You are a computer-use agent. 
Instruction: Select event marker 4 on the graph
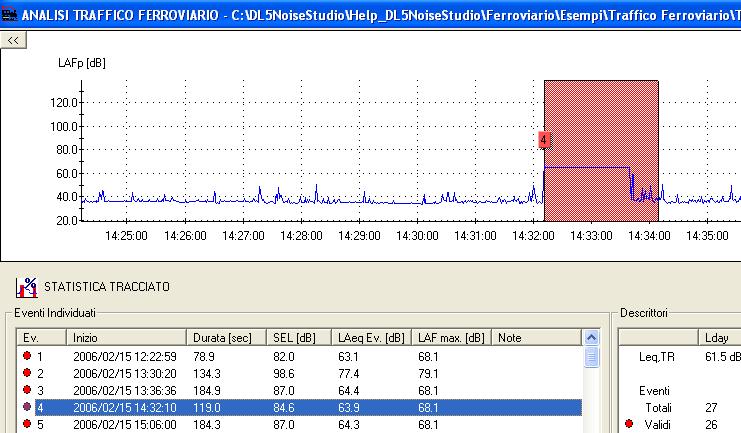click(x=543, y=139)
